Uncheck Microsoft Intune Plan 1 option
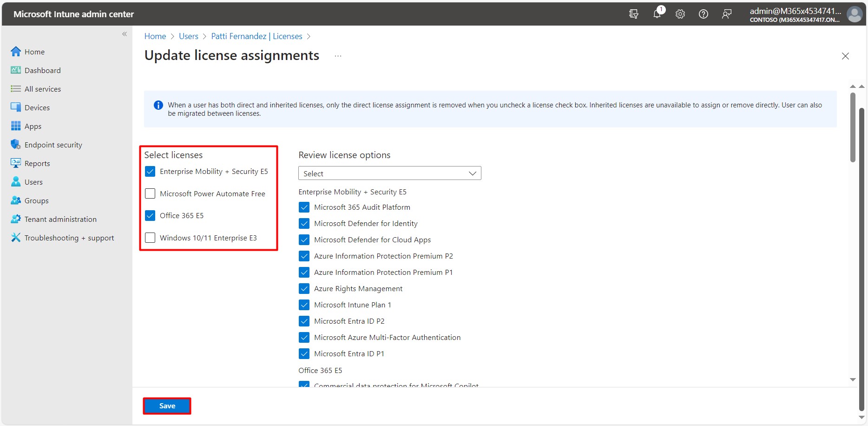This screenshot has width=868, height=426. tap(304, 305)
